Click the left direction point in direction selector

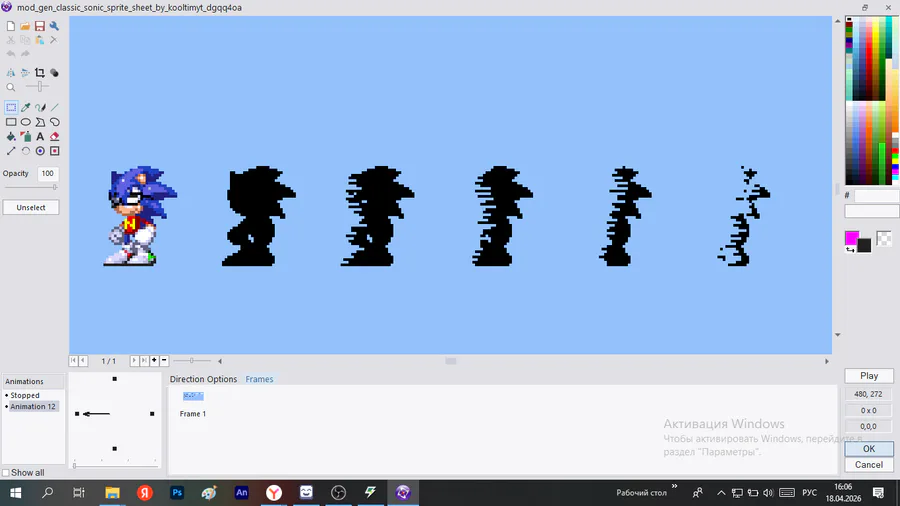click(x=77, y=414)
